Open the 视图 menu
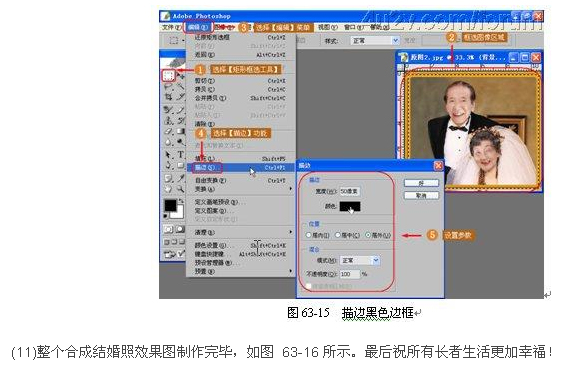This screenshot has height=367, width=567. click(x=328, y=27)
